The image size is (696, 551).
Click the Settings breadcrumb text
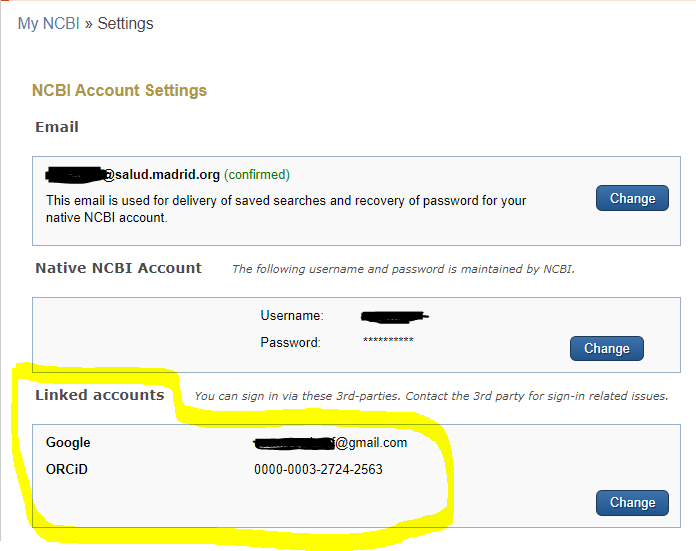[125, 23]
